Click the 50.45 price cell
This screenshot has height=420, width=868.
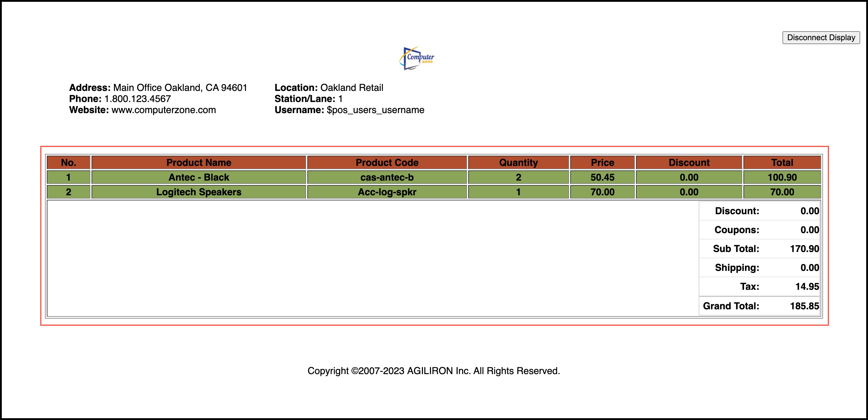(x=602, y=178)
